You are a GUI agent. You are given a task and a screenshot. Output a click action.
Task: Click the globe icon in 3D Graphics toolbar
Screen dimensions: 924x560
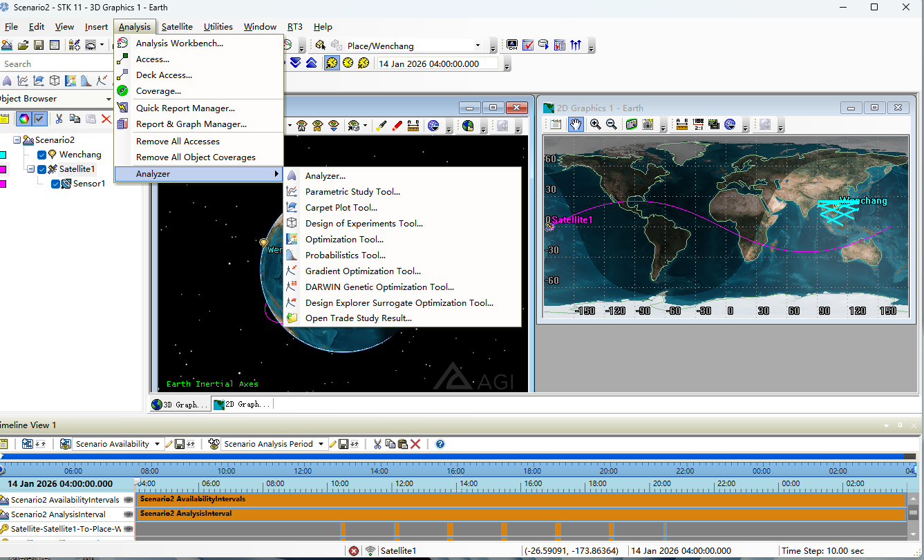[x=433, y=125]
